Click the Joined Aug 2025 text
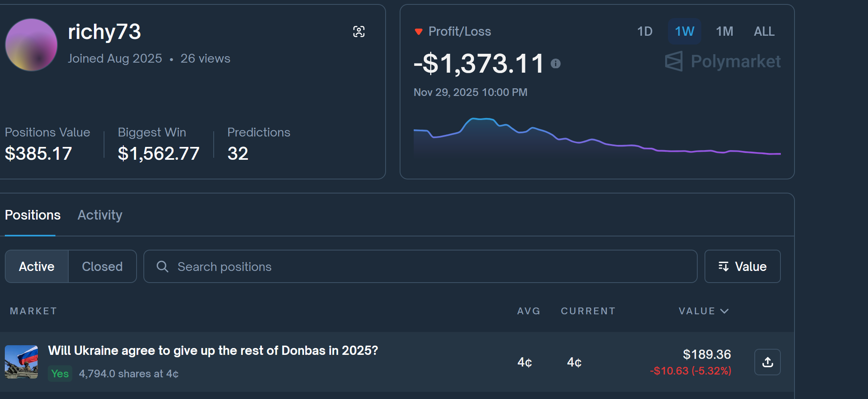The width and height of the screenshot is (868, 399). 115,59
